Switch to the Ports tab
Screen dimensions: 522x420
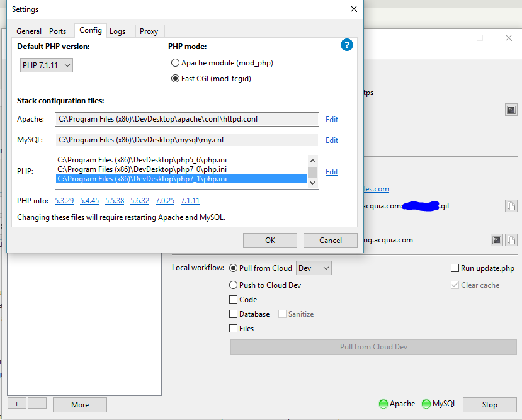pyautogui.click(x=58, y=31)
